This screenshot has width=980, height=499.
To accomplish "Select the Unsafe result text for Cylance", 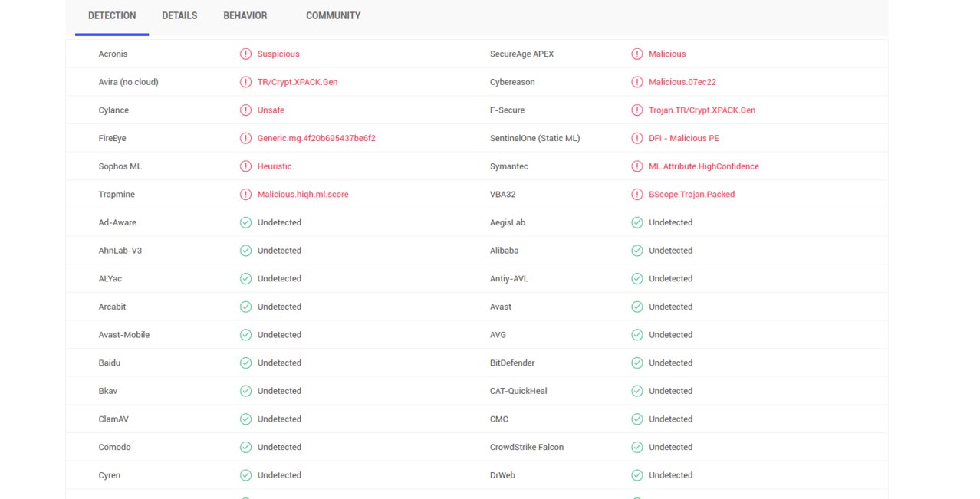I will [271, 110].
